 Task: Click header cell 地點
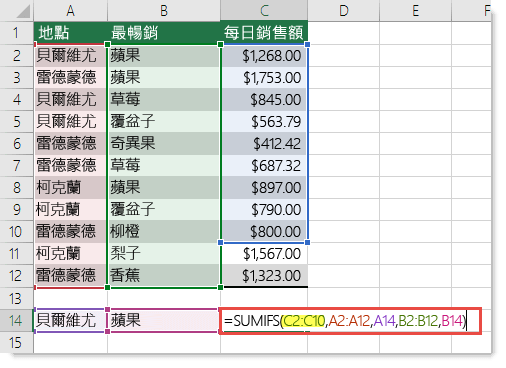point(70,33)
